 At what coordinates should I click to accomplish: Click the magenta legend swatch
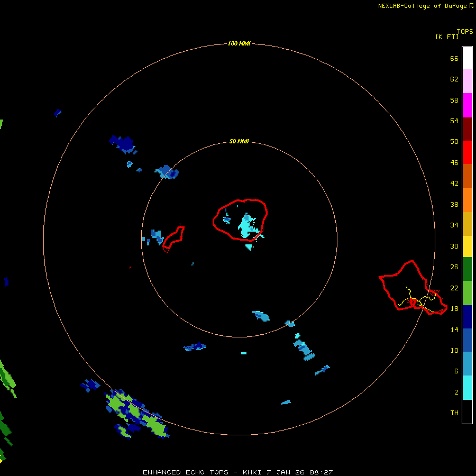[467, 105]
